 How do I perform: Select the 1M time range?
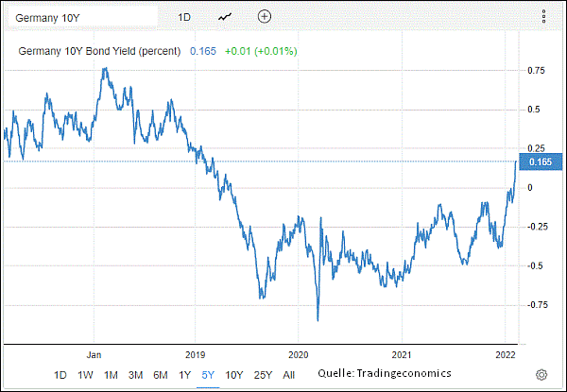[x=111, y=375]
